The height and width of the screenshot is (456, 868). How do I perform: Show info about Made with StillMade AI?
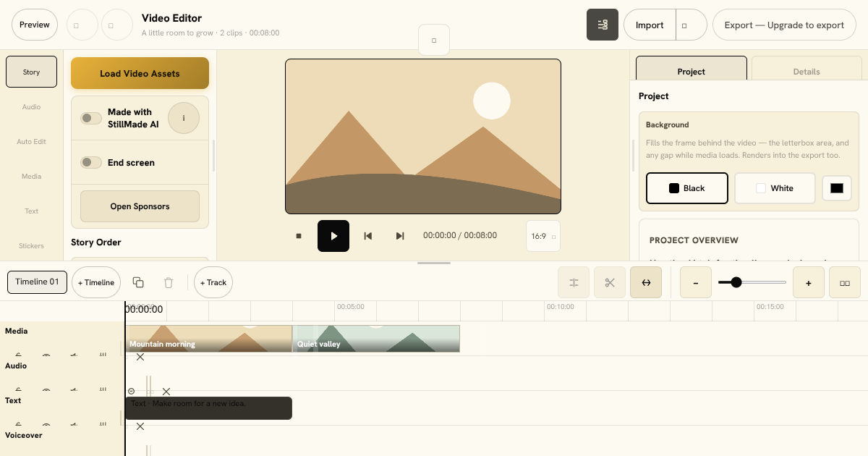point(184,118)
